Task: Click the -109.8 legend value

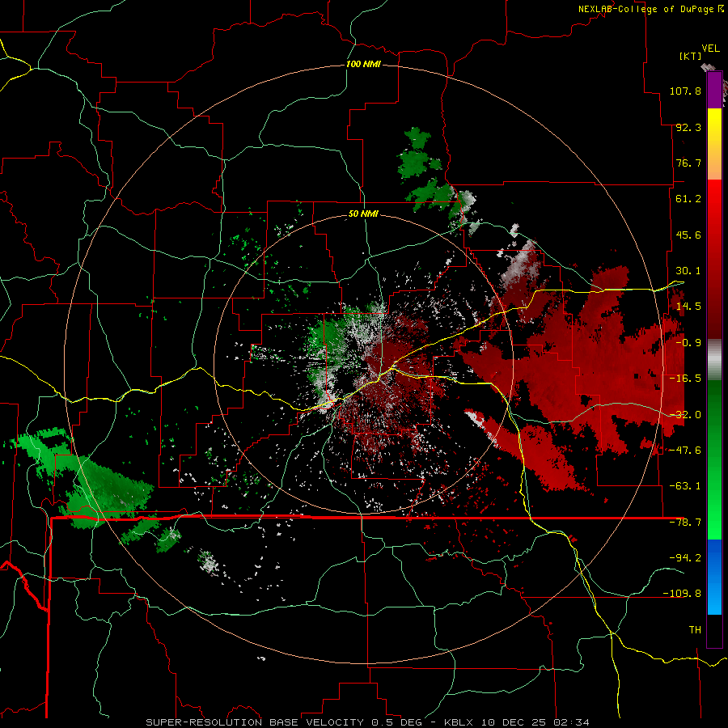Action: (682, 594)
